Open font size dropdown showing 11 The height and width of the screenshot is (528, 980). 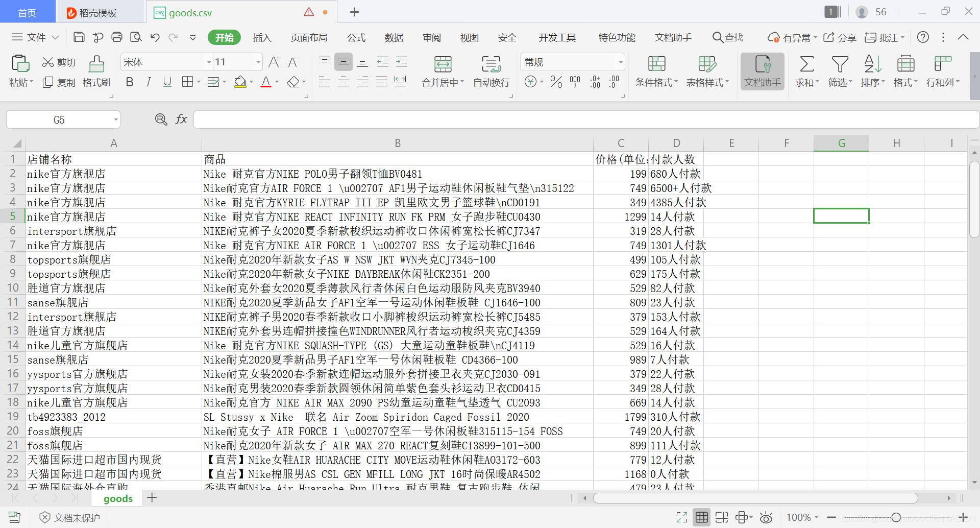pos(258,62)
